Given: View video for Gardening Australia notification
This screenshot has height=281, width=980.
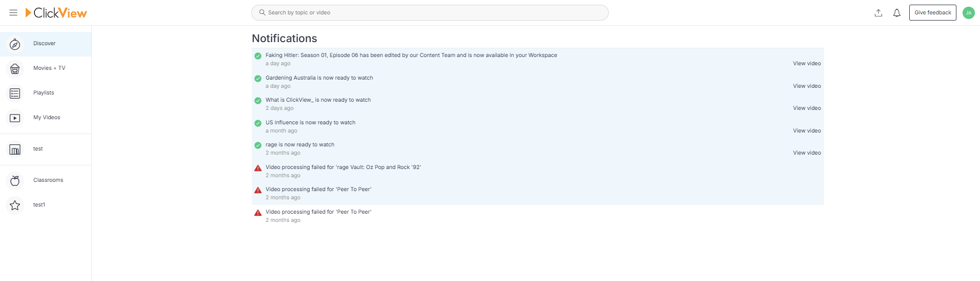Looking at the screenshot, I should (x=807, y=86).
